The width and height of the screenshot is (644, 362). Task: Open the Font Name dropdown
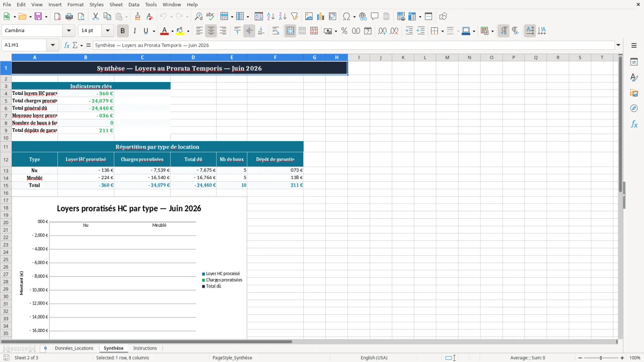click(x=68, y=31)
